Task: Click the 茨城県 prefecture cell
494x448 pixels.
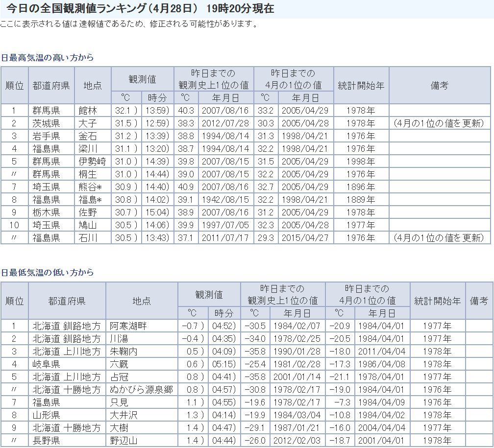Action: 47,123
